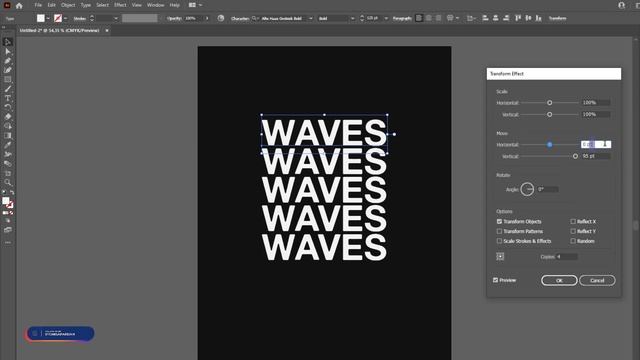Screen dimensions: 640x360
Task: Click the Move Vertical slider handle
Action: coord(575,156)
